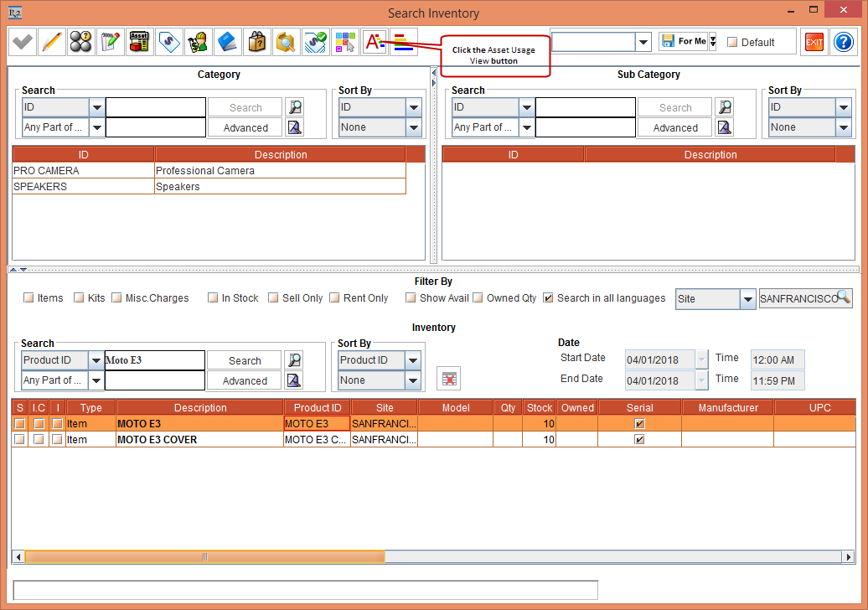Click the site lookup magnifier icon
This screenshot has height=610, width=868.
pyautogui.click(x=843, y=297)
